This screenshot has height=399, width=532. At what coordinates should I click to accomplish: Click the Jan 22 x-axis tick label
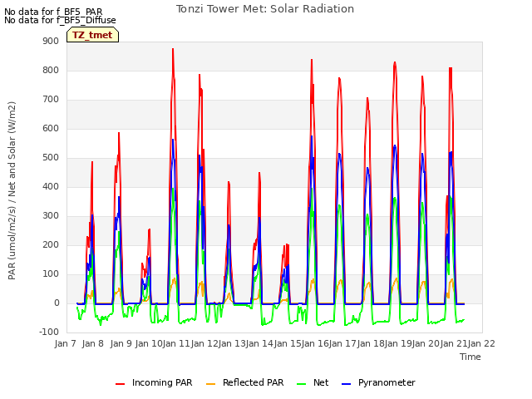tap(481, 343)
